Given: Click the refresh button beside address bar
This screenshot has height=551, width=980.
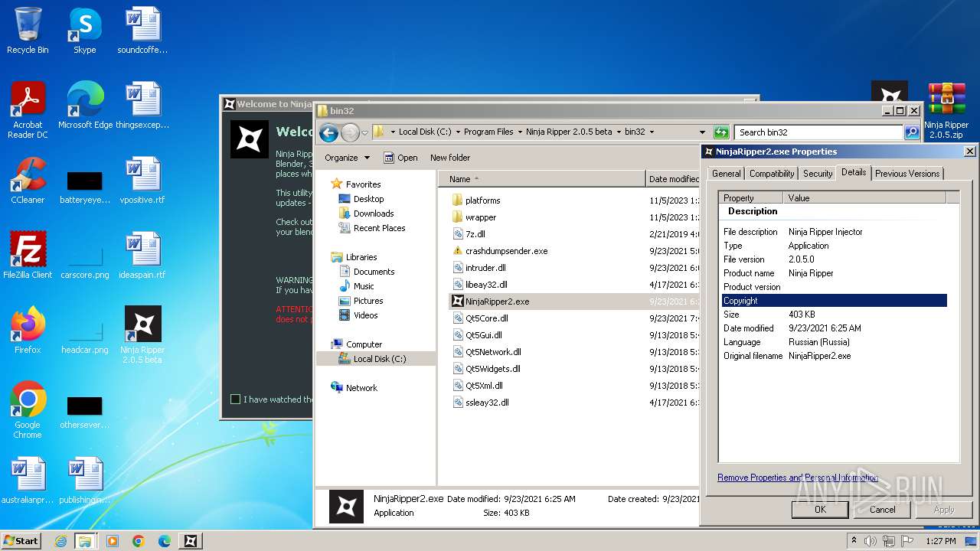Looking at the screenshot, I should click(x=721, y=132).
